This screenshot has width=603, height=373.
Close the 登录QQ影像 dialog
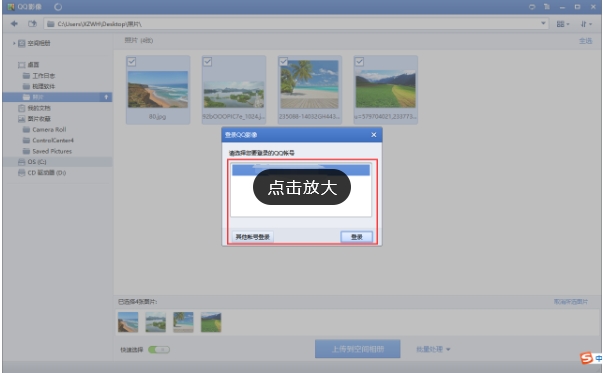(x=373, y=135)
